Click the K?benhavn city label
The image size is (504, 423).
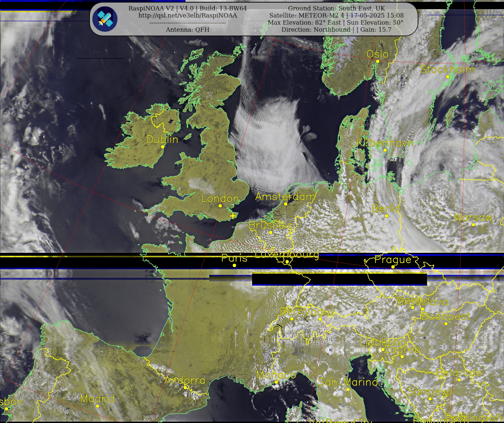(x=385, y=143)
